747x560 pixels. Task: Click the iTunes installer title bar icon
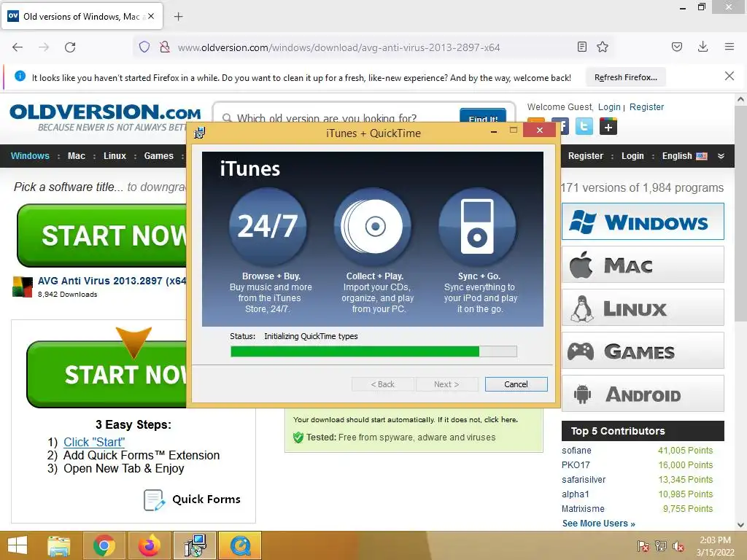click(200, 133)
